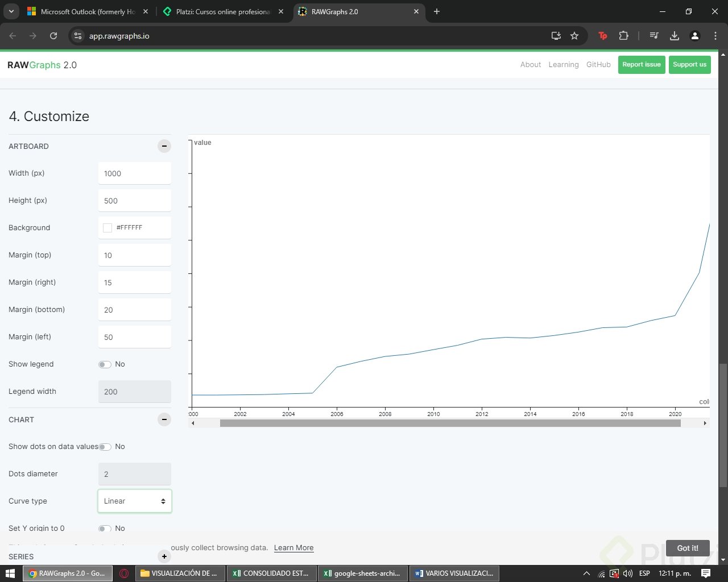Screen dimensions: 728x582
Task: Click the Report issue button
Action: 642,65
